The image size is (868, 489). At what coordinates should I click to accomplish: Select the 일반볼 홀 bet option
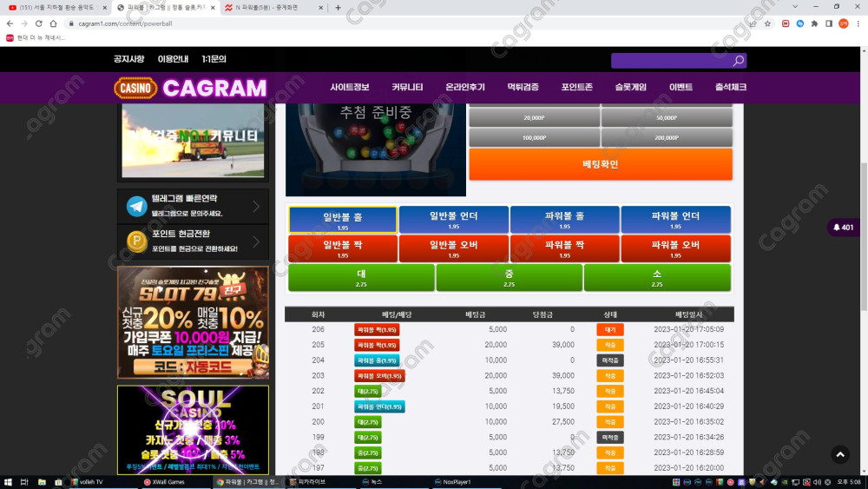(343, 220)
